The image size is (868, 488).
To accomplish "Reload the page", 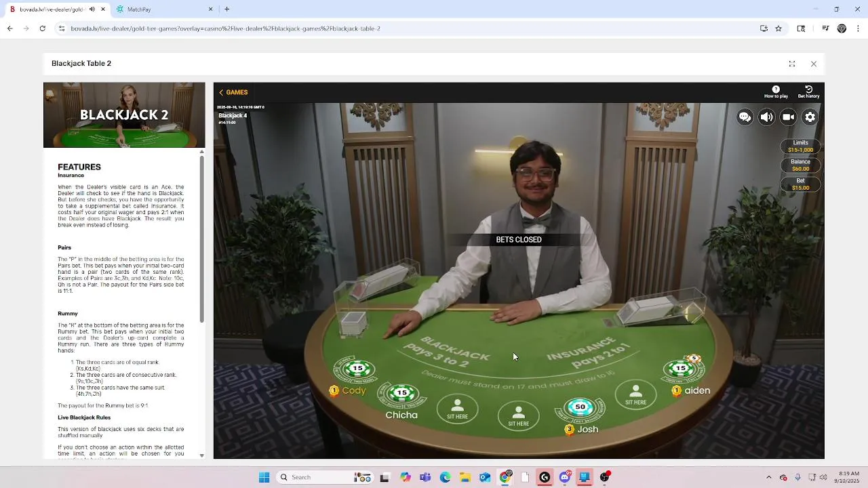I will (x=42, y=28).
